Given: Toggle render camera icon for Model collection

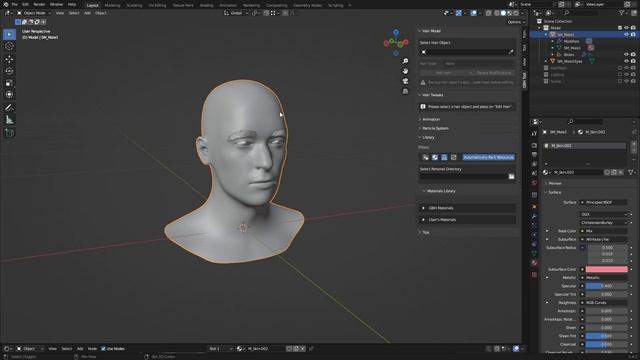Looking at the screenshot, I should click(x=633, y=28).
